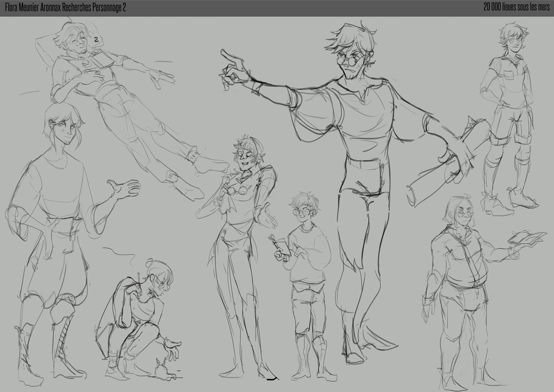Click the title text "Flora Meunier Aronnax Recherches Personnage 2"
The height and width of the screenshot is (392, 554).
pos(65,8)
